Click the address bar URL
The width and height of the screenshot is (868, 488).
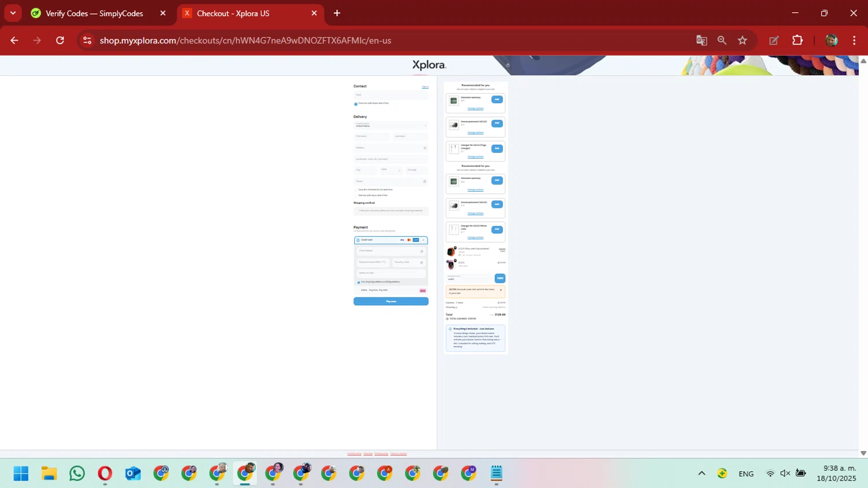[245, 41]
